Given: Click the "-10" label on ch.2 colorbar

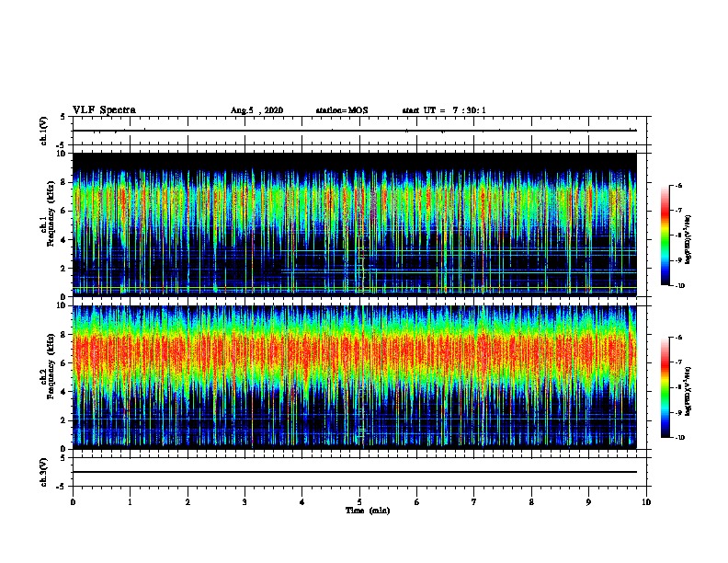Looking at the screenshot, I should tap(679, 438).
